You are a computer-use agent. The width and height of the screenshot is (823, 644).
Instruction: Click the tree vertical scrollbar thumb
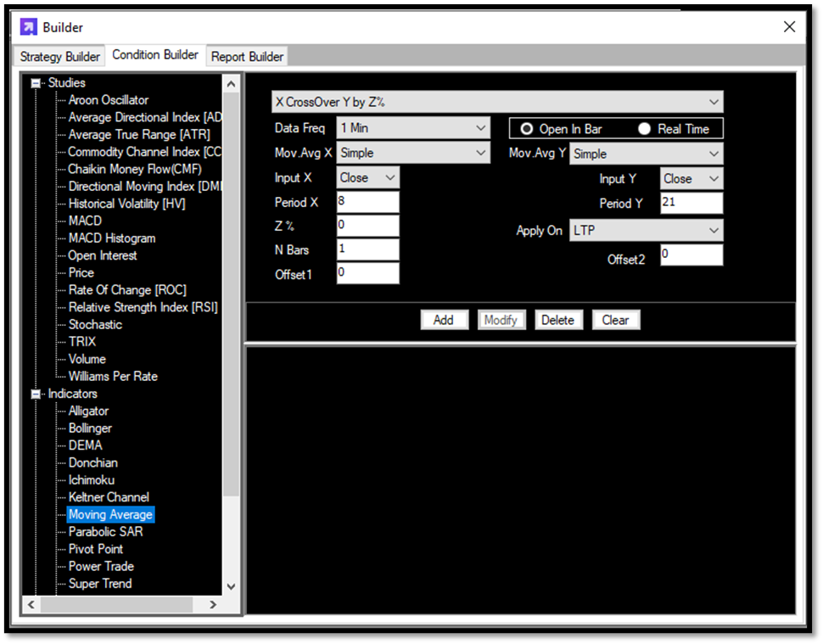(231, 294)
